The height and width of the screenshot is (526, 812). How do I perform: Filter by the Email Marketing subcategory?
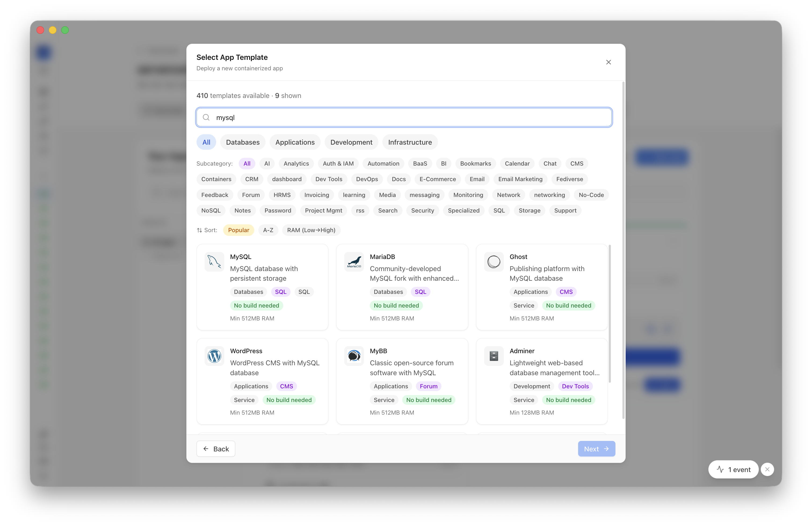click(x=520, y=179)
